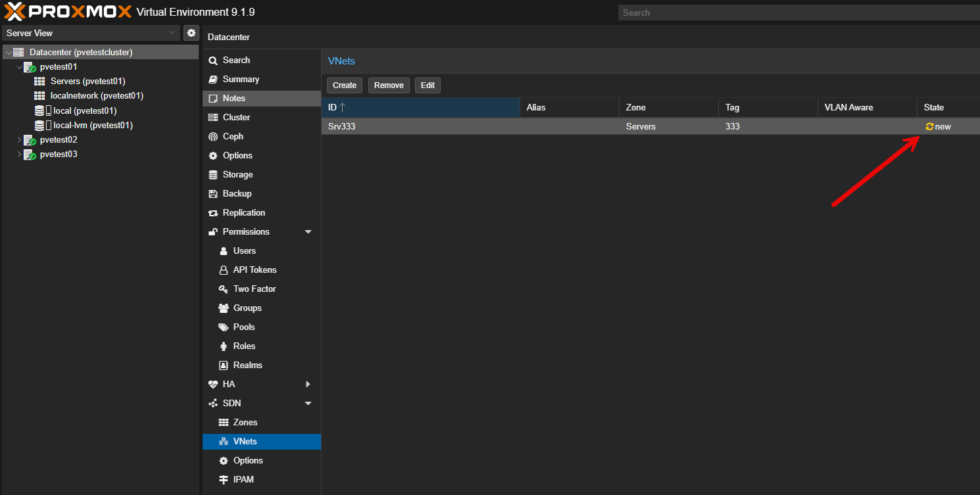Click the Pools tags icon
The width and height of the screenshot is (980, 495).
[223, 327]
